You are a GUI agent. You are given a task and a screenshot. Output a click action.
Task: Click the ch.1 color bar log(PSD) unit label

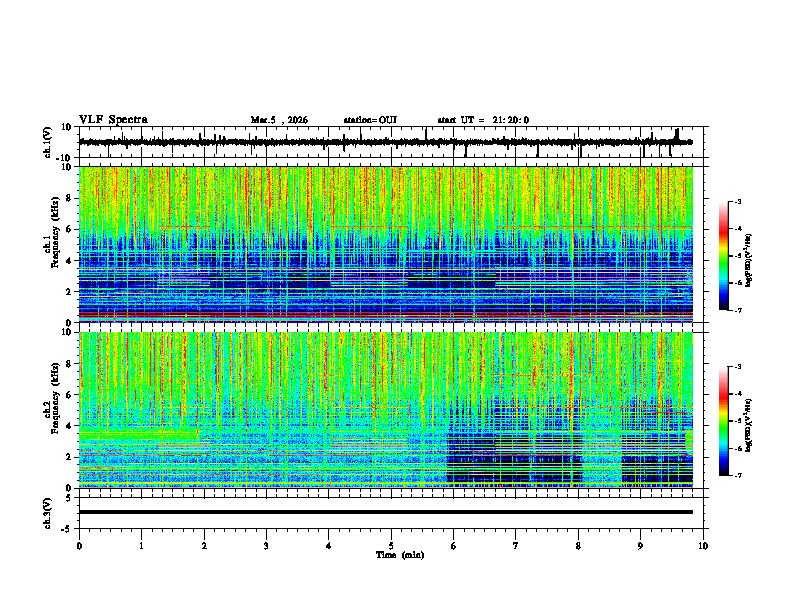[x=748, y=261]
